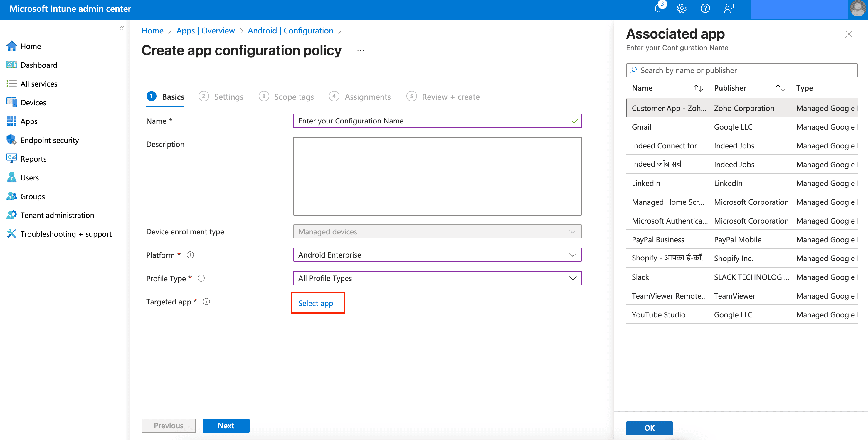868x440 pixels.
Task: Collapse the left navigation menu
Action: pyautogui.click(x=121, y=28)
